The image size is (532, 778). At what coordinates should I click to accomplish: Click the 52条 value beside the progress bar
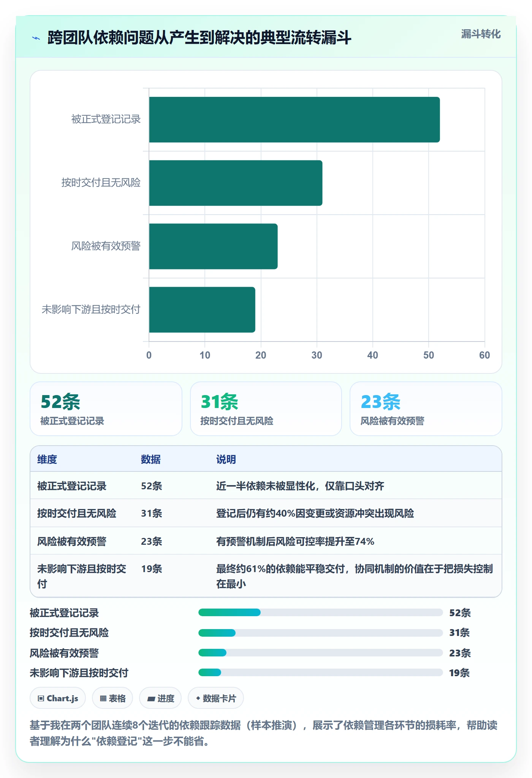460,613
